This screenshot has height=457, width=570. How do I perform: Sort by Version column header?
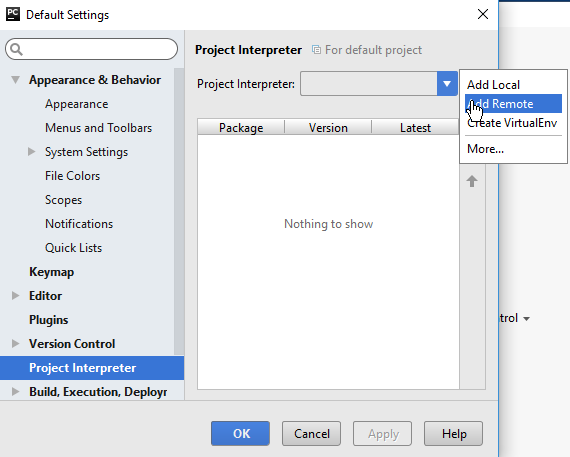click(328, 128)
